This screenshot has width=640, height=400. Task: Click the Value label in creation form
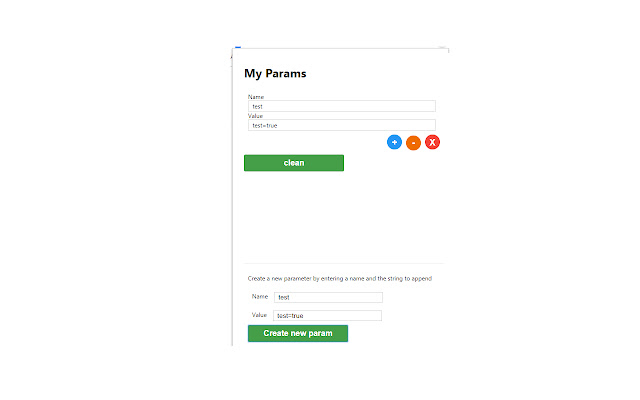pyautogui.click(x=260, y=315)
